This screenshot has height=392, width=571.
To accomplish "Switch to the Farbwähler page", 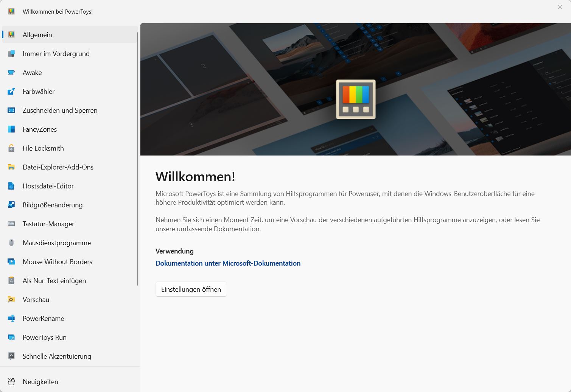I will coord(70,91).
